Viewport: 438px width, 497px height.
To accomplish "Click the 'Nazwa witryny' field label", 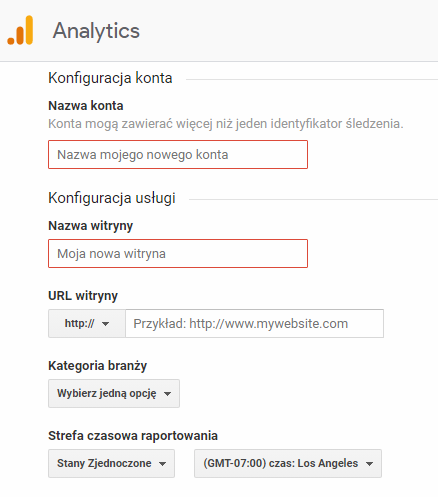I will 91,226.
